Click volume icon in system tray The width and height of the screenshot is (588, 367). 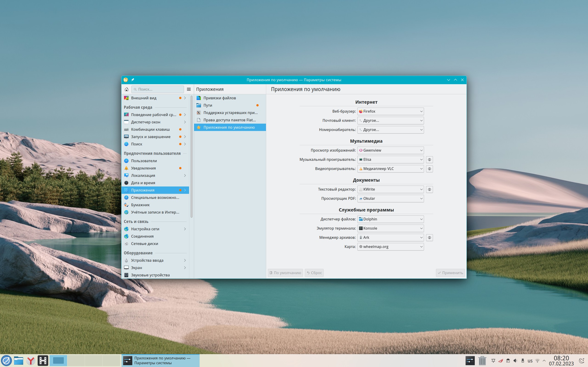click(515, 360)
